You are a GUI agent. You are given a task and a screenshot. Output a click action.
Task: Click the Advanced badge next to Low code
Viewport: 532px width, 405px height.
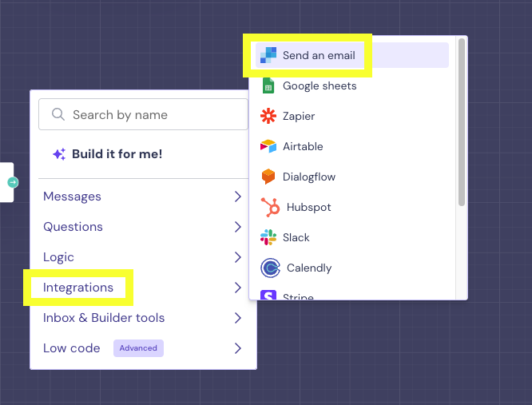138,348
